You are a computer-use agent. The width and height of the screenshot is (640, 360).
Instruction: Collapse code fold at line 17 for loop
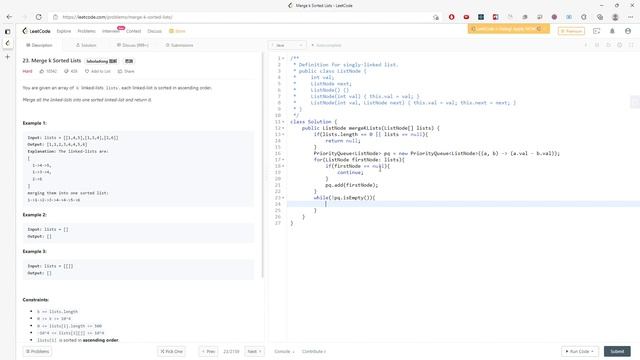coord(283,160)
